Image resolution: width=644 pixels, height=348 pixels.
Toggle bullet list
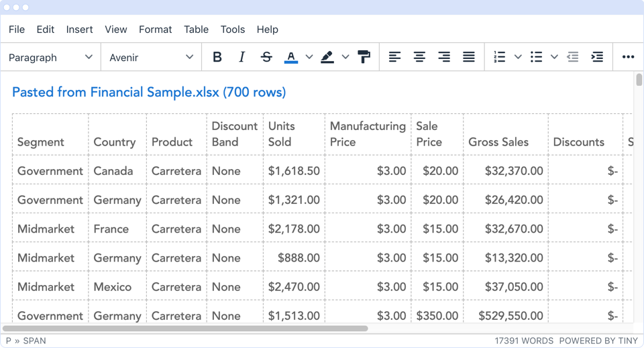click(536, 58)
